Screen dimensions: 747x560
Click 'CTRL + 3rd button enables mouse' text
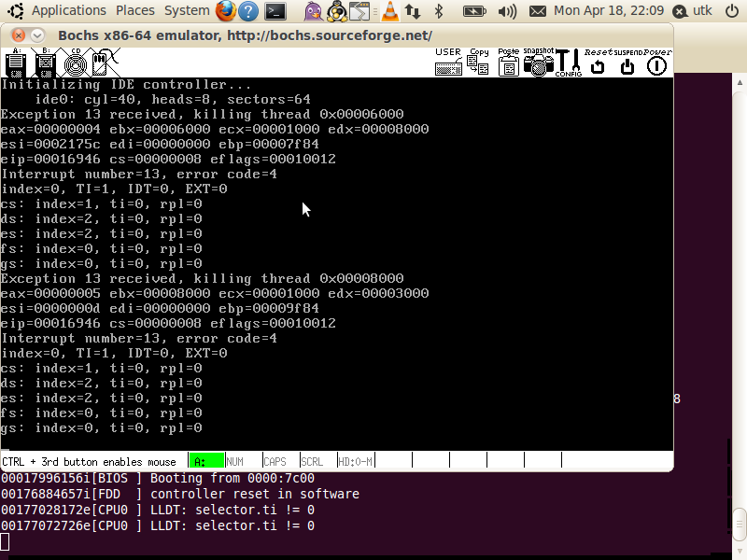[x=89, y=462]
